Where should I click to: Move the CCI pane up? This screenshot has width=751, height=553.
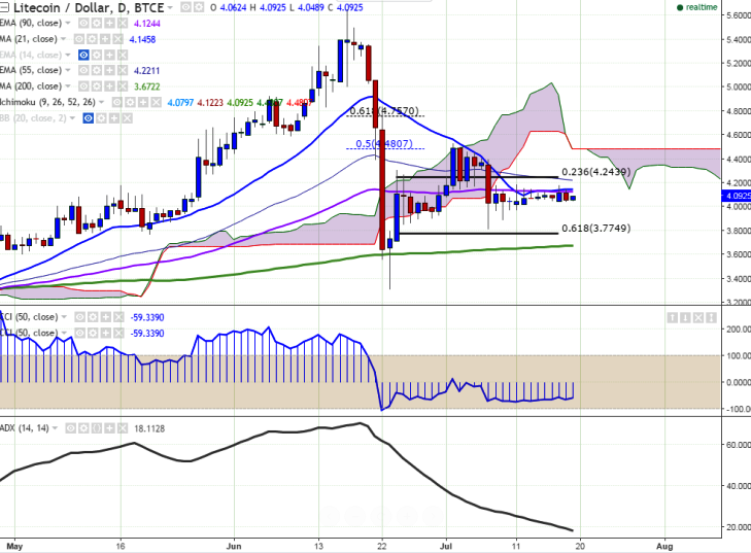[x=672, y=317]
